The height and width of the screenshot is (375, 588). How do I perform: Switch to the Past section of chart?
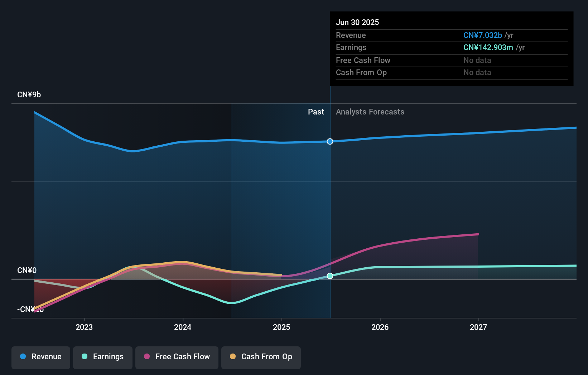click(x=316, y=112)
